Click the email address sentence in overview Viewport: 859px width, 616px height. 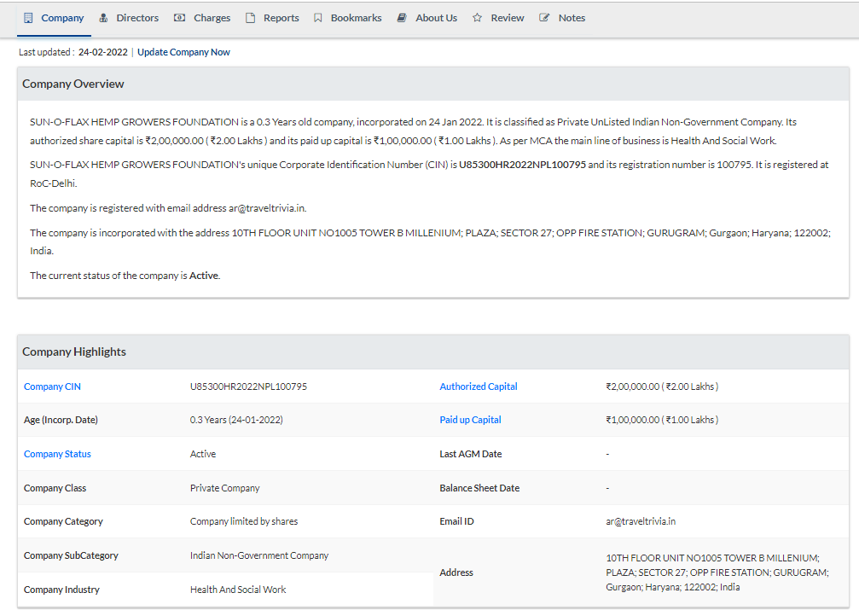pos(168,208)
